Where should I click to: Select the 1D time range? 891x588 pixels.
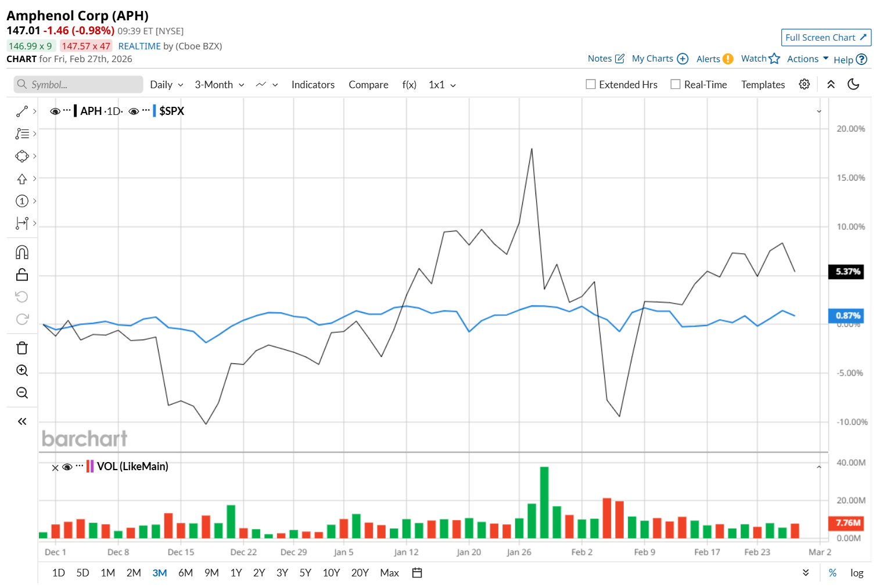click(59, 573)
